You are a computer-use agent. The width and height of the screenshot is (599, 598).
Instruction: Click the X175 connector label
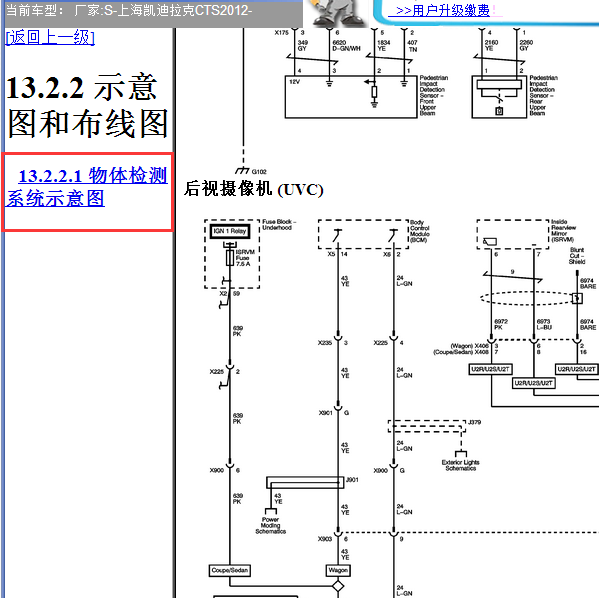282,33
